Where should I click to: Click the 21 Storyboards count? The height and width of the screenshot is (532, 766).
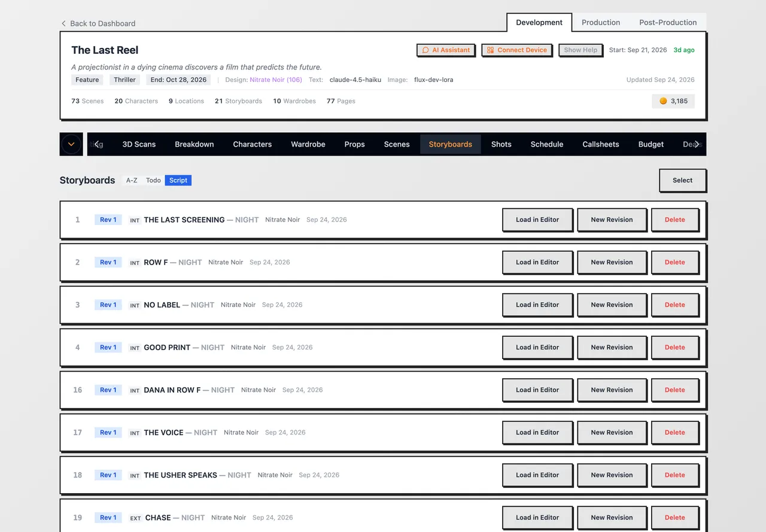(x=238, y=101)
